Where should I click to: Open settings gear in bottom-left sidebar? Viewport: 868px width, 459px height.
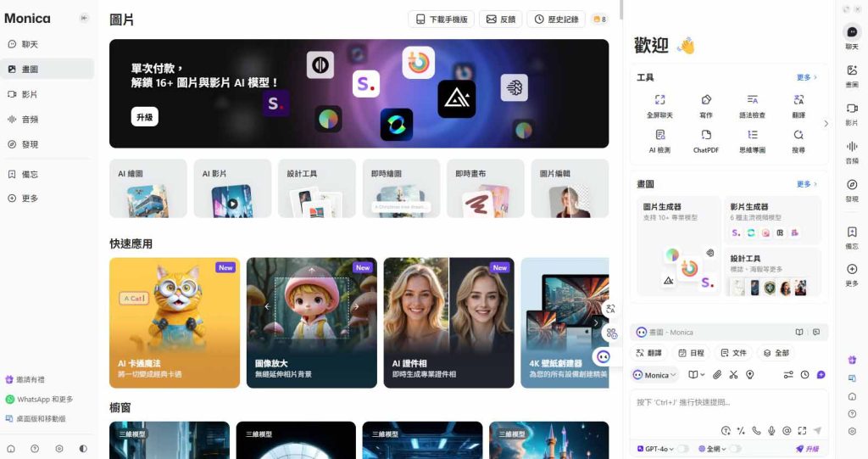click(x=58, y=448)
